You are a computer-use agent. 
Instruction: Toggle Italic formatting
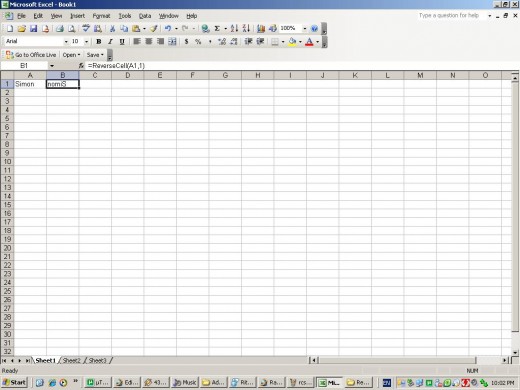pos(110,42)
